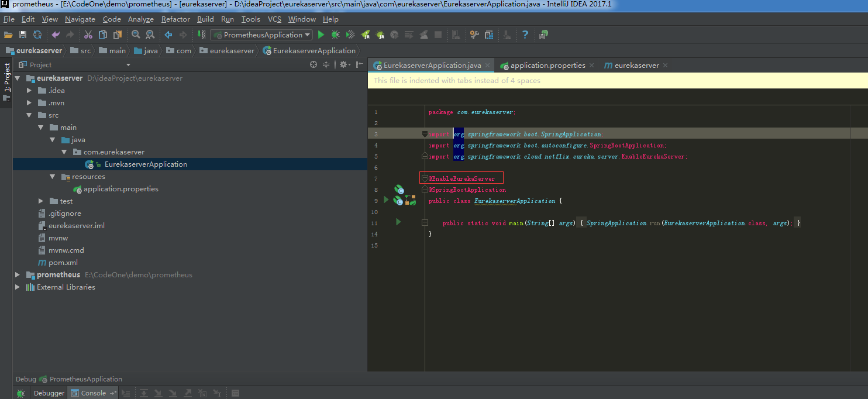The image size is (868, 399).
Task: Close the EurekaserverApplication.java tab
Action: (488, 66)
